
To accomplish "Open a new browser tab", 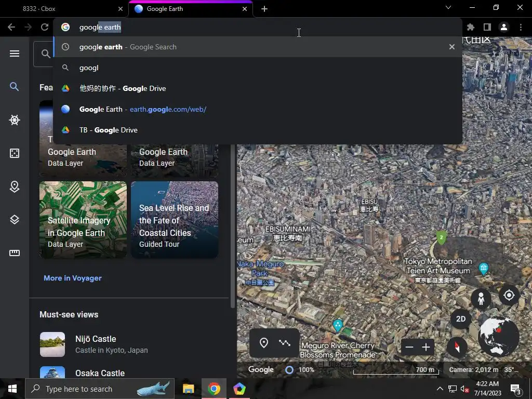I will 264,9.
